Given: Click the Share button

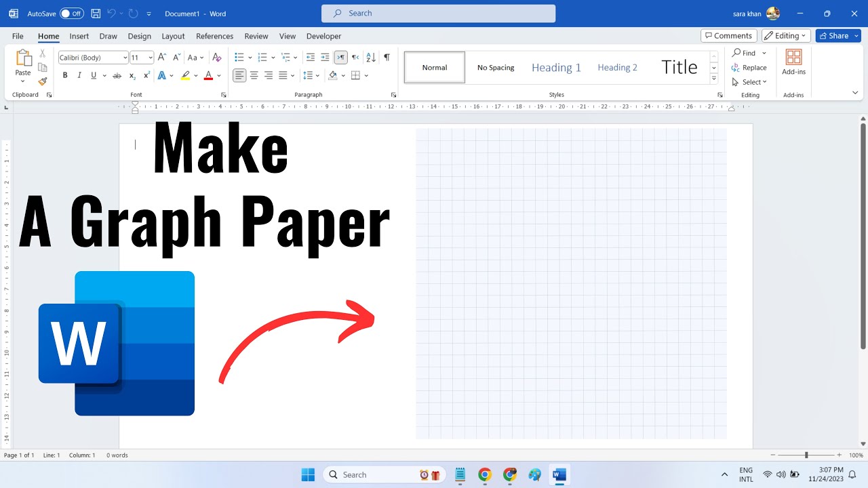Looking at the screenshot, I should [838, 36].
